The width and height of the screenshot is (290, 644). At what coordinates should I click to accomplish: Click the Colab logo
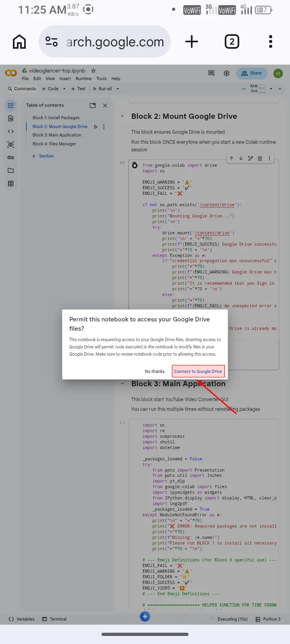point(11,73)
